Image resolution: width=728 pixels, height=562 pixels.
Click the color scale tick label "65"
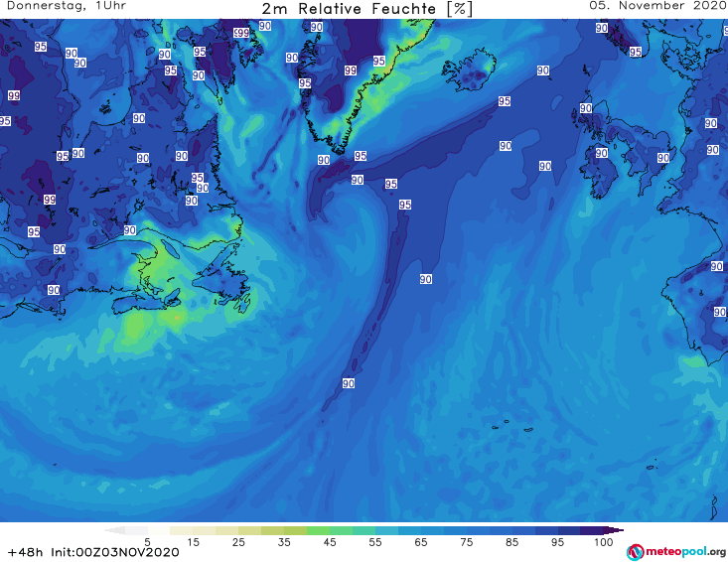pos(421,542)
